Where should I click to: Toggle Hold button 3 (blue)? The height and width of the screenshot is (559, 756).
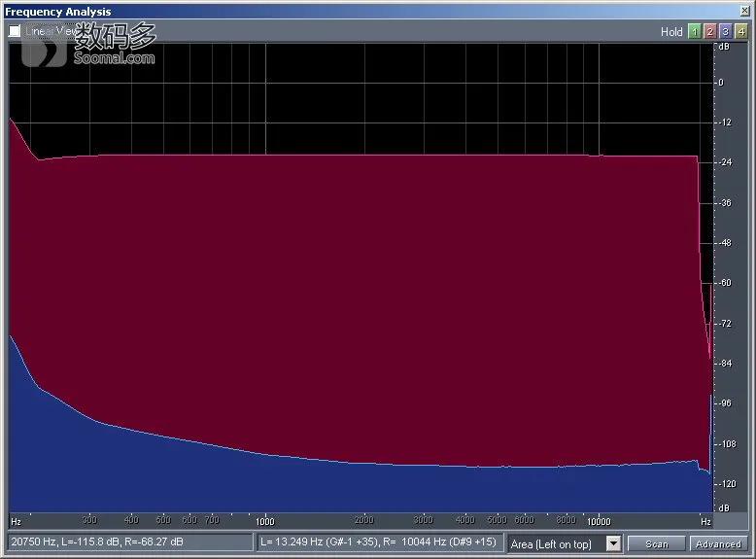point(725,32)
